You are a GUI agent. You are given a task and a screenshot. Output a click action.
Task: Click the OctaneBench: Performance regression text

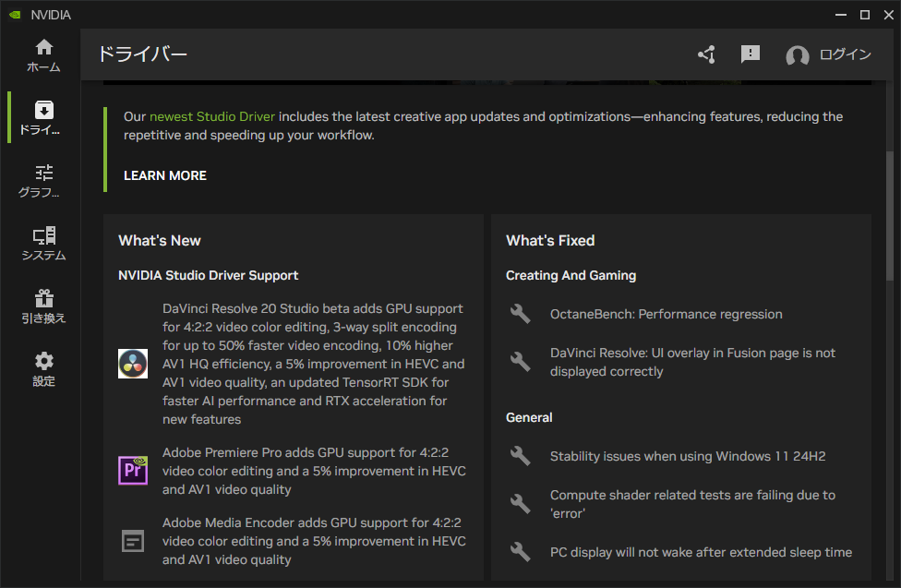(666, 315)
